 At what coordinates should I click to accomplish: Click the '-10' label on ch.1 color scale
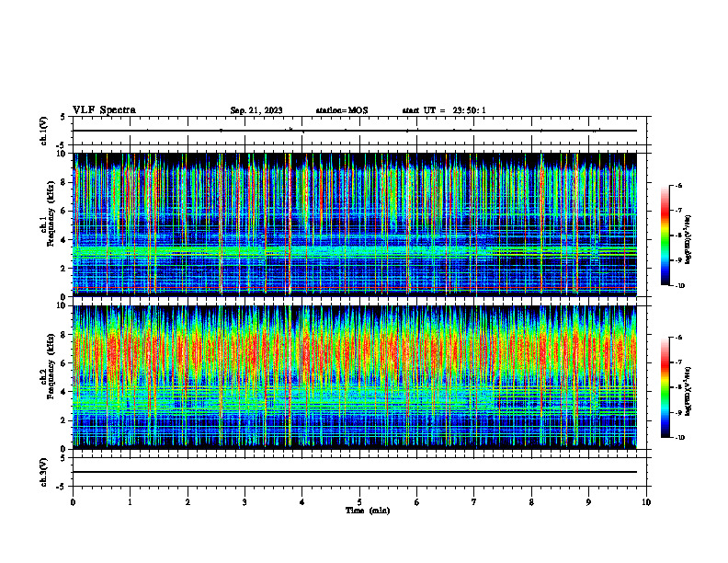pyautogui.click(x=680, y=286)
